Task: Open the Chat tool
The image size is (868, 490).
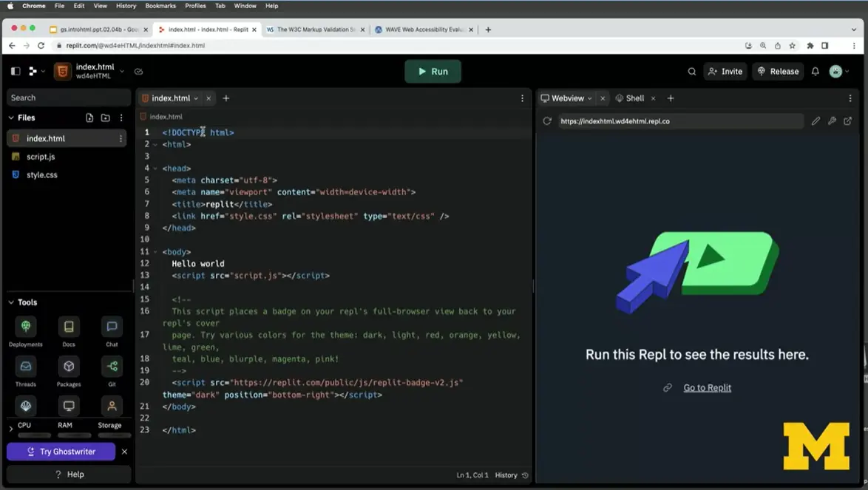Action: [x=112, y=327]
